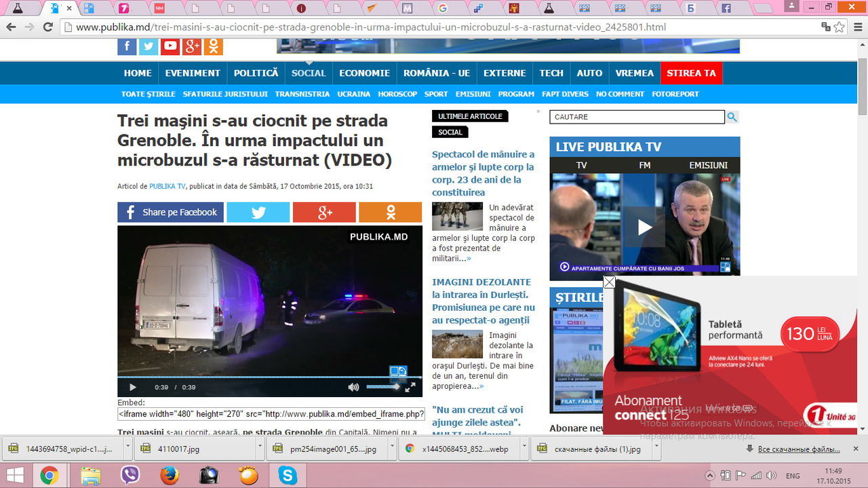The height and width of the screenshot is (488, 868).
Task: Open download options for скачанные файлы (1).jpg
Action: pos(656,449)
